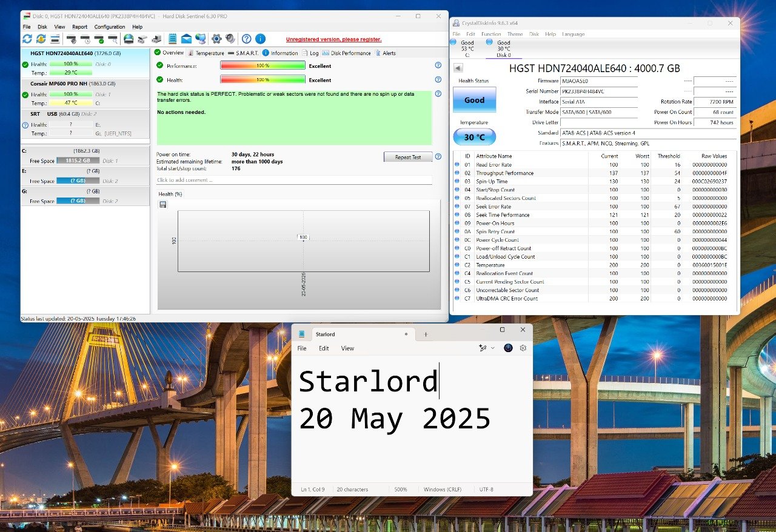Switch to the Disk Performance tab
This screenshot has height=532, width=776.
click(x=346, y=53)
